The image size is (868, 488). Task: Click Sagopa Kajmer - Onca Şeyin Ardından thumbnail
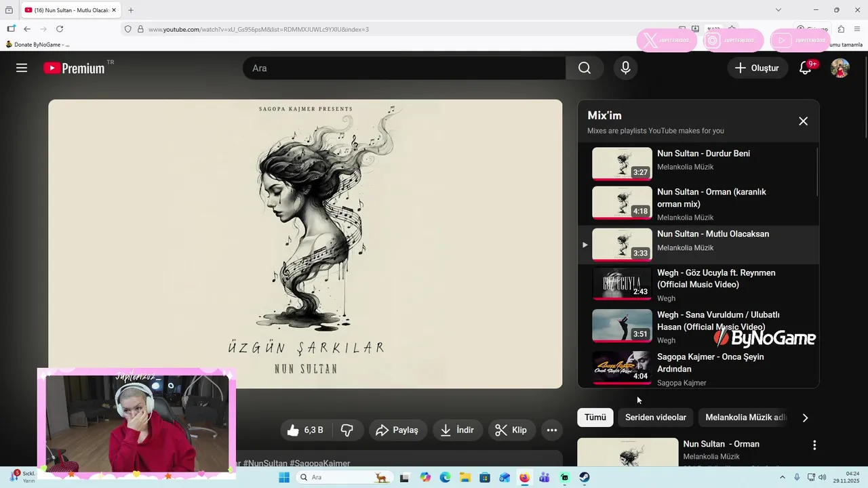[622, 368]
